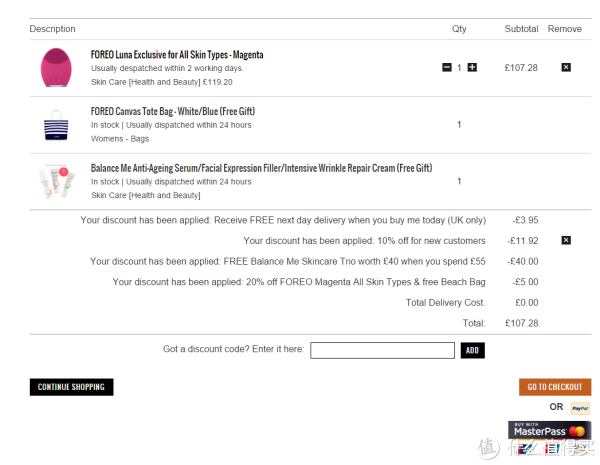The width and height of the screenshot is (600, 465).
Task: Click the Subtotal column header
Action: 521,29
